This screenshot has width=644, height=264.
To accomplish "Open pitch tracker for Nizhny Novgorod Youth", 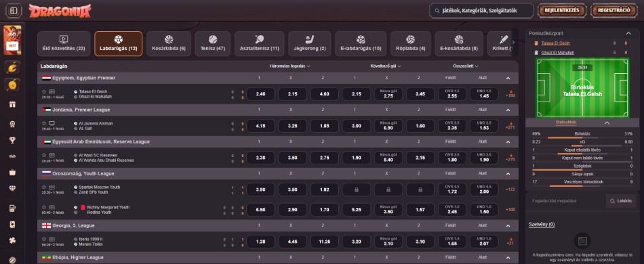I will coord(52,207).
